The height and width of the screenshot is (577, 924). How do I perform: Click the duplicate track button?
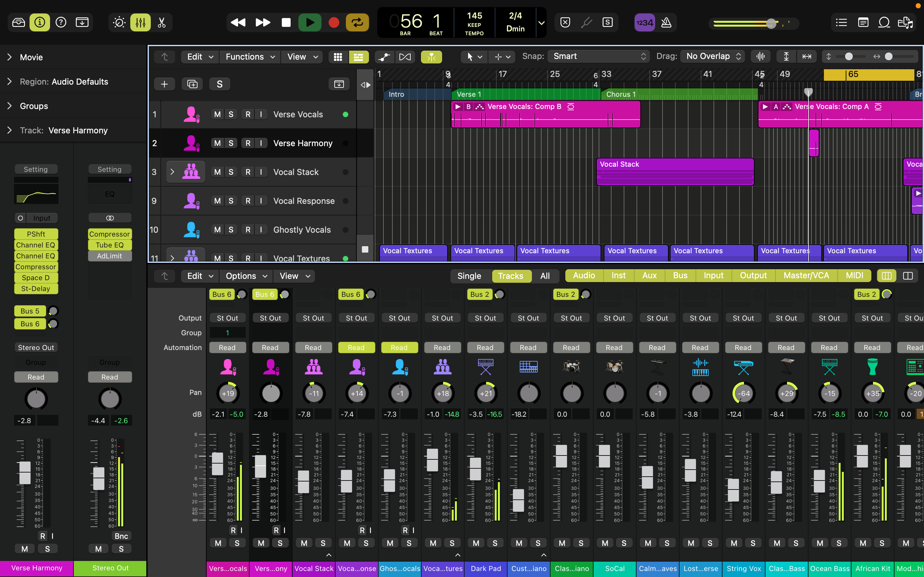[x=192, y=84]
